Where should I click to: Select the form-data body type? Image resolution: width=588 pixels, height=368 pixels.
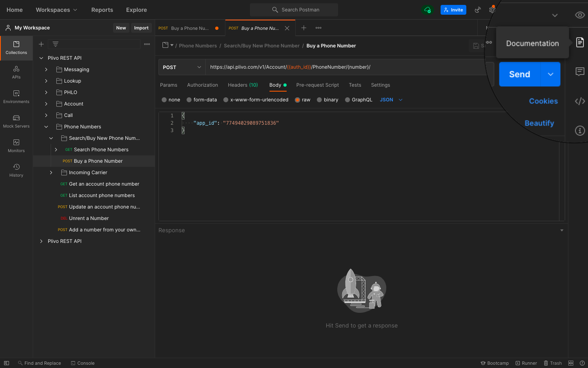pos(189,100)
